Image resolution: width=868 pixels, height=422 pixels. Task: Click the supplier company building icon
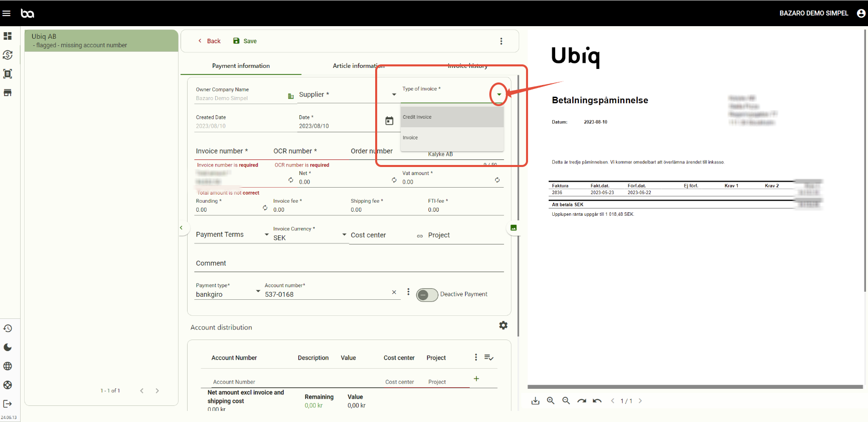point(291,96)
